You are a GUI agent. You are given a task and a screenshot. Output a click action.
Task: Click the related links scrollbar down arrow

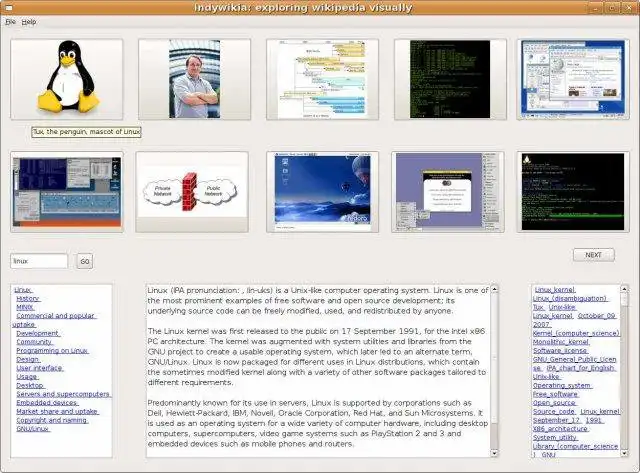click(624, 453)
